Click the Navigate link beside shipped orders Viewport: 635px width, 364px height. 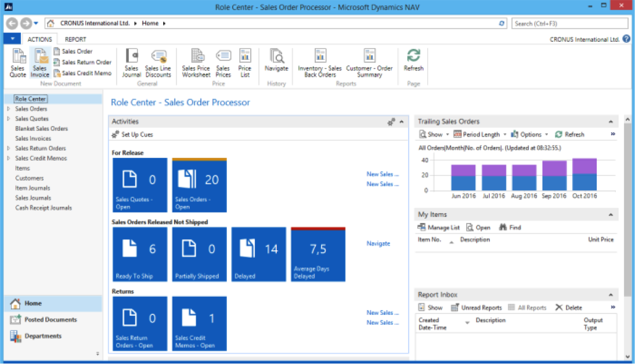tap(378, 243)
